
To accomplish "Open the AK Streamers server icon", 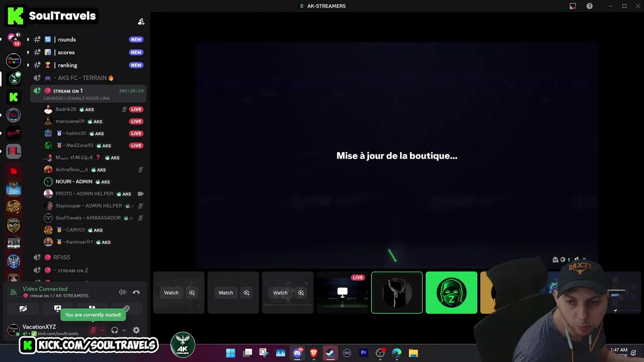I will click(x=14, y=78).
